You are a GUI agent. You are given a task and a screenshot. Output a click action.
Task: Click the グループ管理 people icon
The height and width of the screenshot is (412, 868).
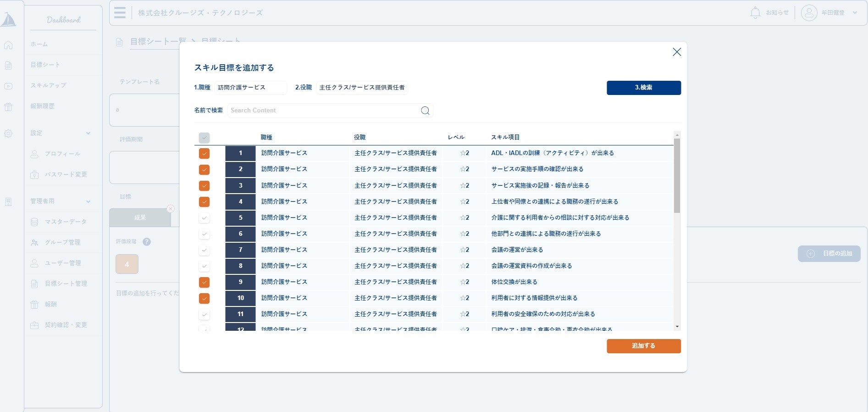tap(34, 243)
